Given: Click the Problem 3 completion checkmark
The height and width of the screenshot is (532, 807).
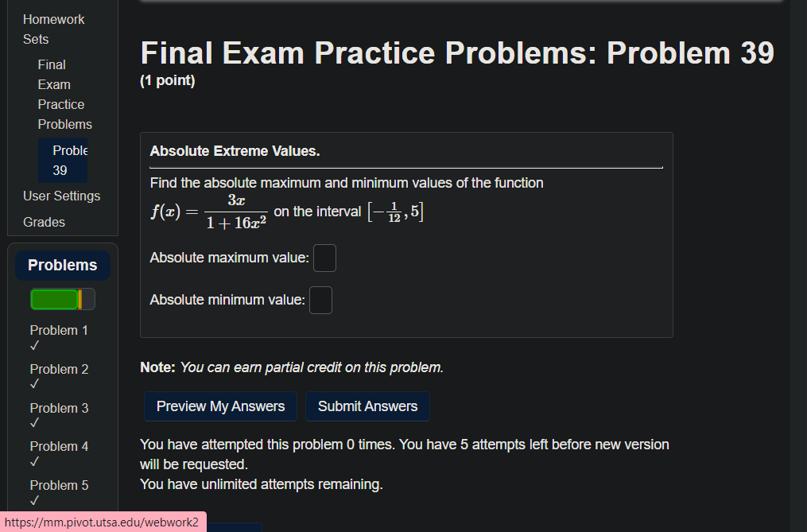Looking at the screenshot, I should tap(33, 422).
